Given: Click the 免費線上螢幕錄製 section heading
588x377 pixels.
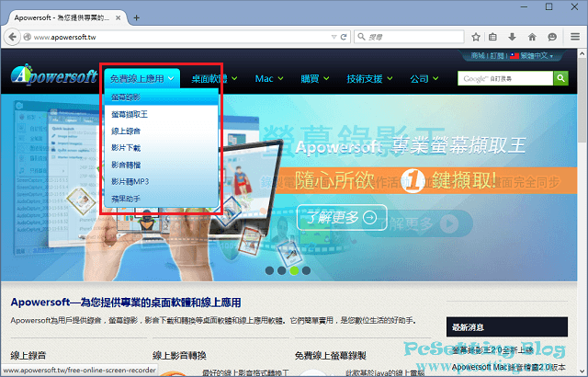Looking at the screenshot, I should [x=331, y=355].
